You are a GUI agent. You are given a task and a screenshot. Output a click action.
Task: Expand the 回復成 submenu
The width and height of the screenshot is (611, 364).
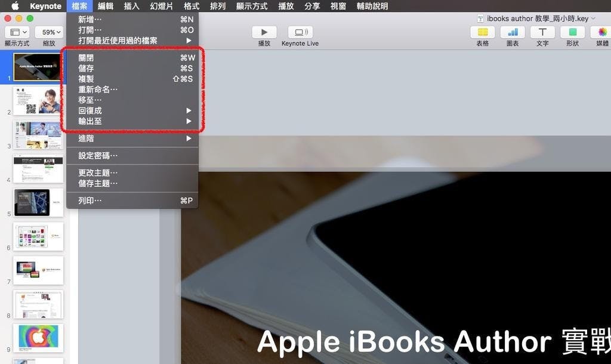coord(132,110)
